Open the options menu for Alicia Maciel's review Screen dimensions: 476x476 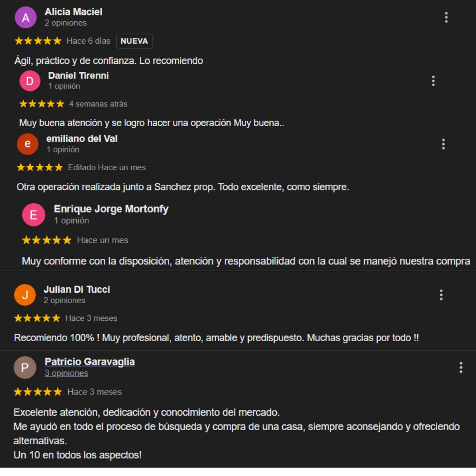[x=446, y=17]
